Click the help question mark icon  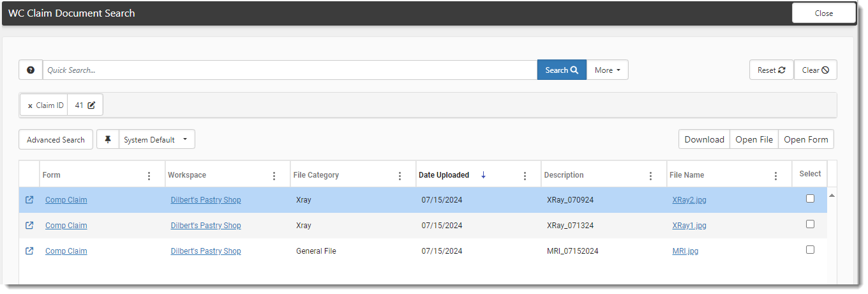click(x=31, y=70)
